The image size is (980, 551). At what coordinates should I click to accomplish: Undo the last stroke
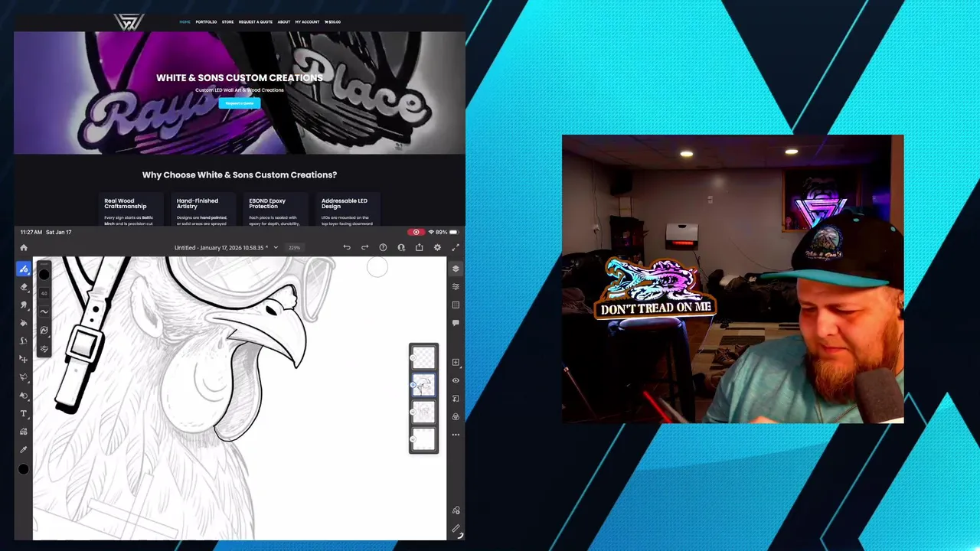[x=347, y=247]
